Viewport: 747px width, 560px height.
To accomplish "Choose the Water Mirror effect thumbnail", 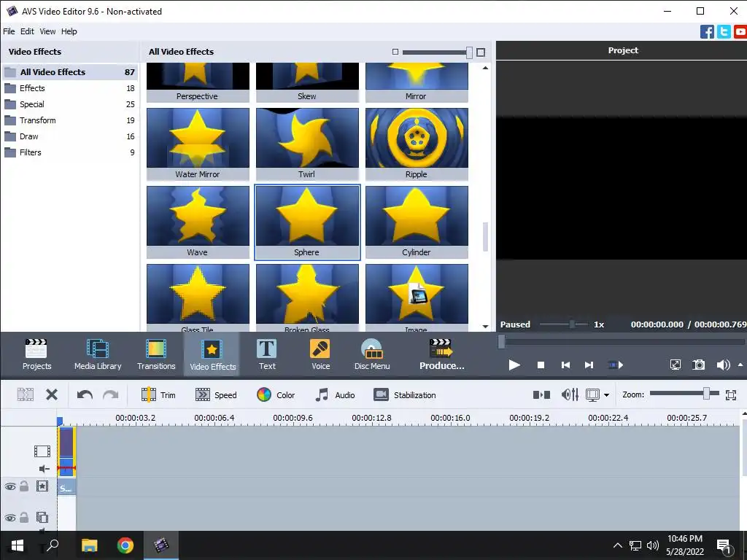I will pos(198,144).
